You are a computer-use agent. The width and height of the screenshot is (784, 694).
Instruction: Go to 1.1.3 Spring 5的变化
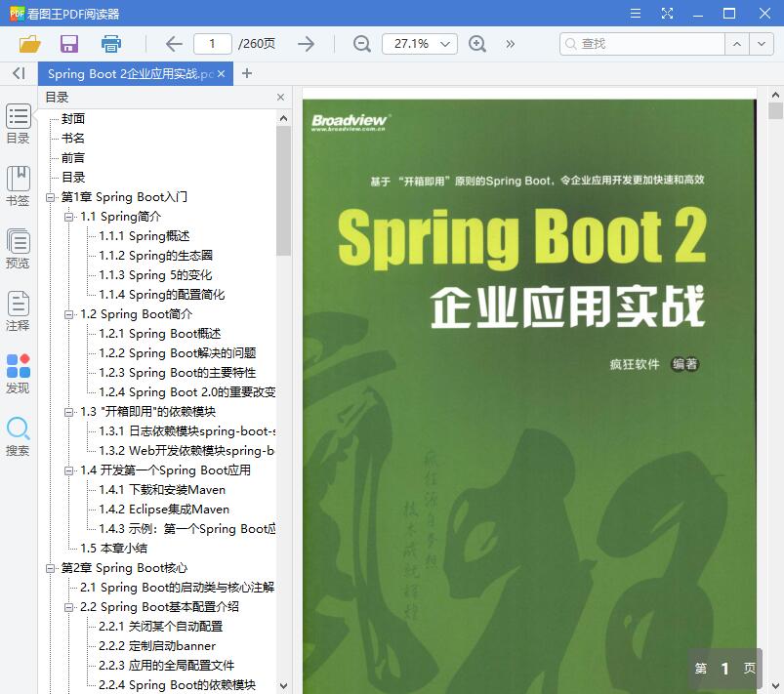(155, 275)
